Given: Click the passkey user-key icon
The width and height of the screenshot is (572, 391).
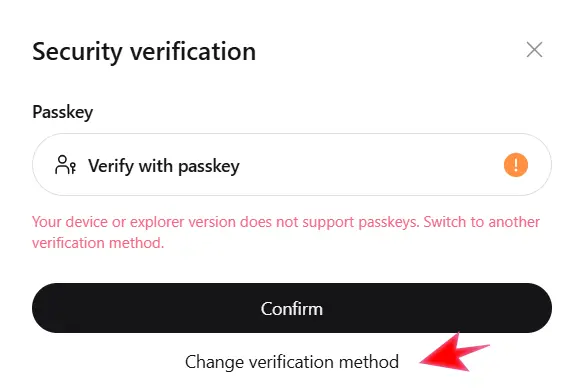Looking at the screenshot, I should pos(65,165).
